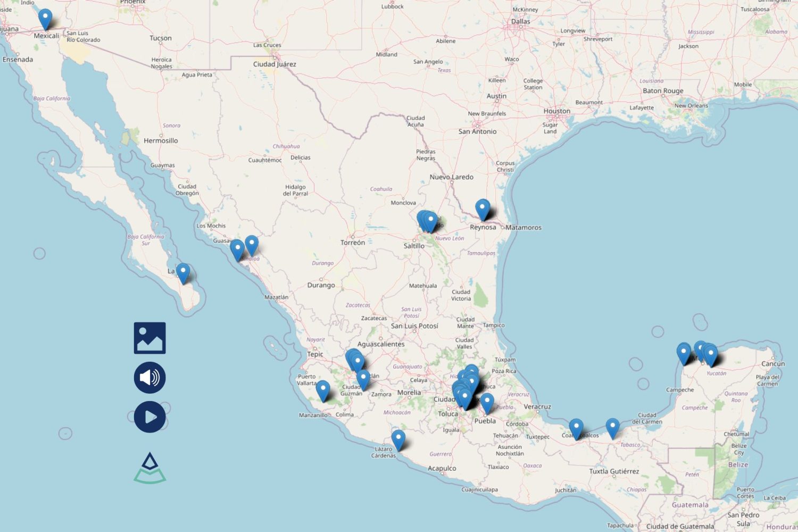
Task: Select the westernmost Yucatán pin
Action: pyautogui.click(x=684, y=354)
